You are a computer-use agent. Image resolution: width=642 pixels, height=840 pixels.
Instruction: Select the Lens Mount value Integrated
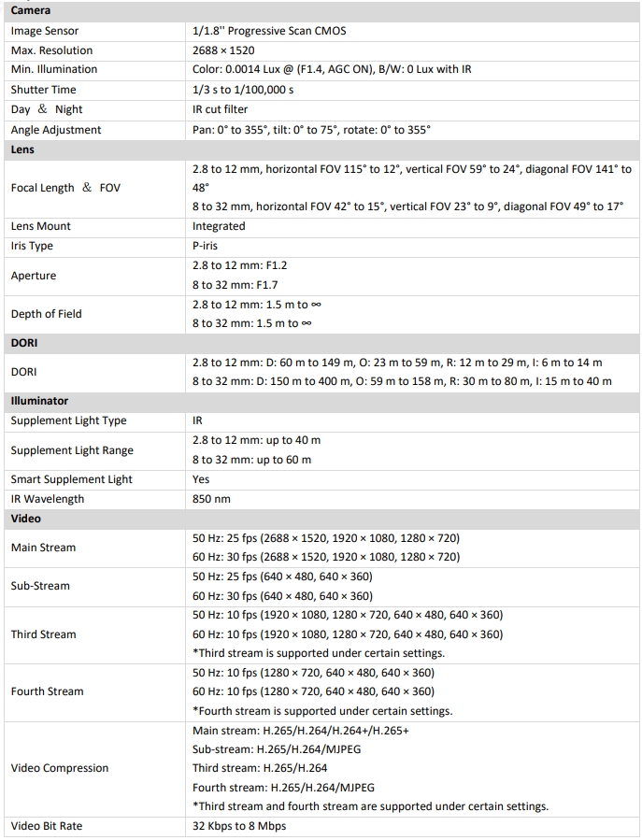(219, 226)
